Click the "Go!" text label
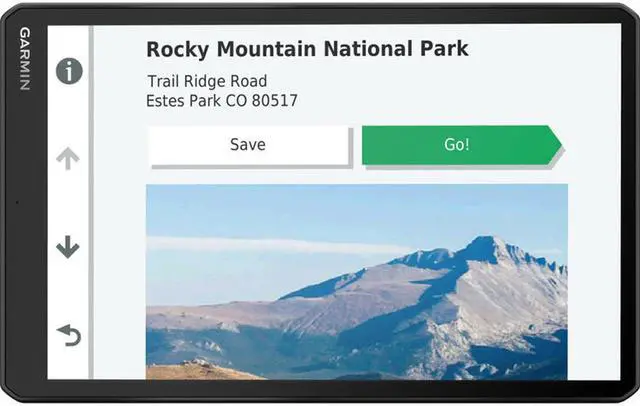This screenshot has width=640, height=406. point(457,145)
